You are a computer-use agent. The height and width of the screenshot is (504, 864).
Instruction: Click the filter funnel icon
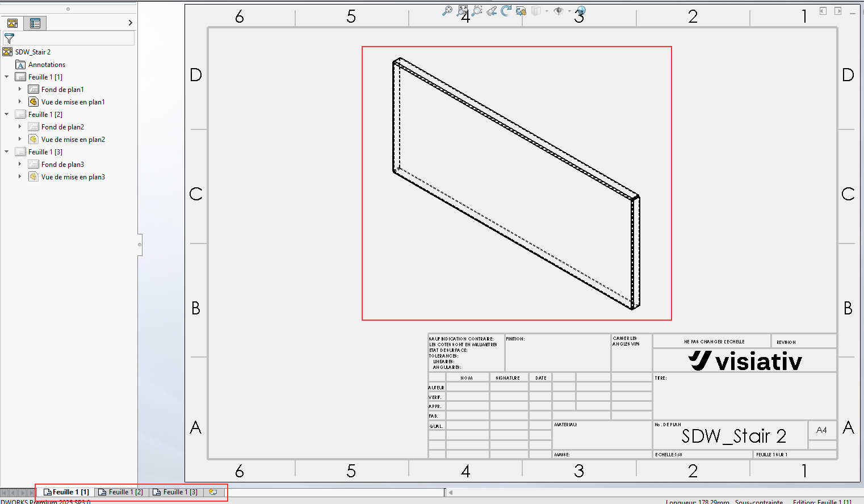pos(9,39)
